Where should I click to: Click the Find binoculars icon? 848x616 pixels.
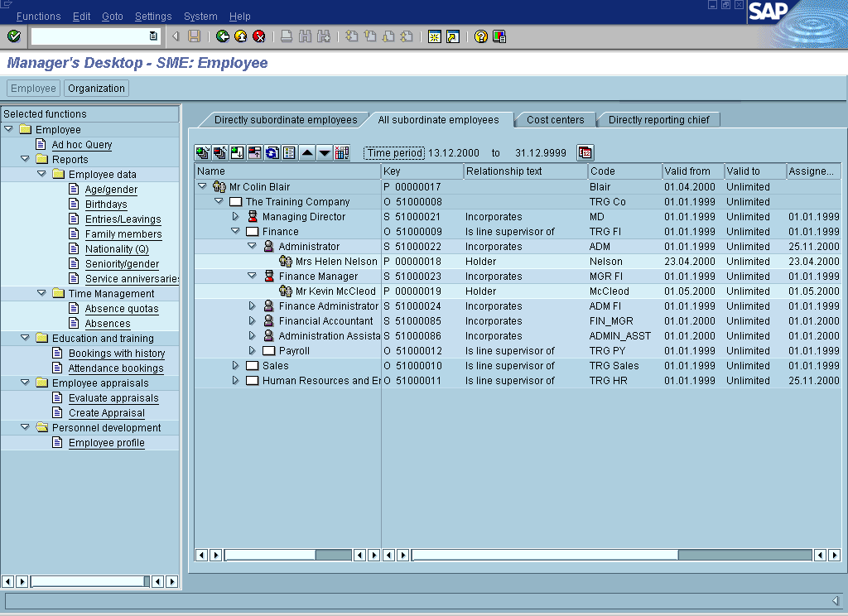305,36
